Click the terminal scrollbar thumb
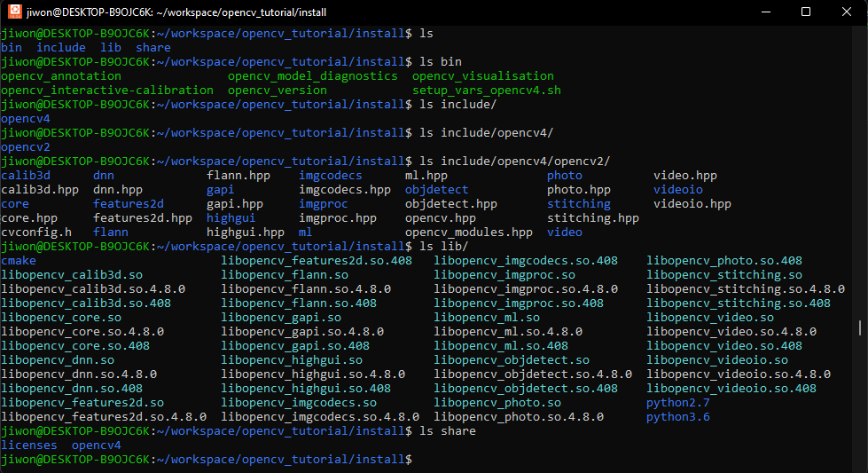868x473 pixels. [x=860, y=327]
